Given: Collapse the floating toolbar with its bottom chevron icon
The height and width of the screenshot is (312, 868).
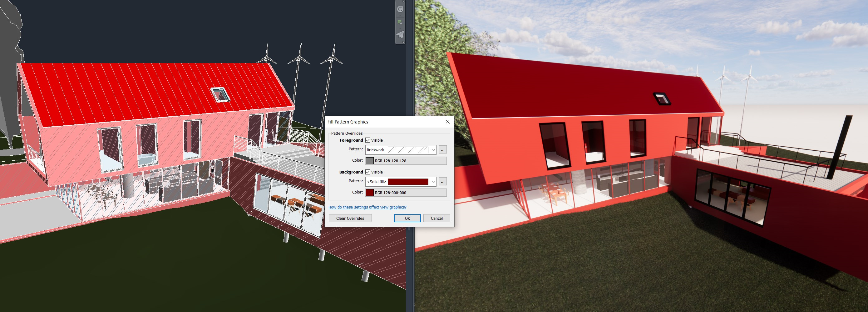Looking at the screenshot, I should click(403, 42).
